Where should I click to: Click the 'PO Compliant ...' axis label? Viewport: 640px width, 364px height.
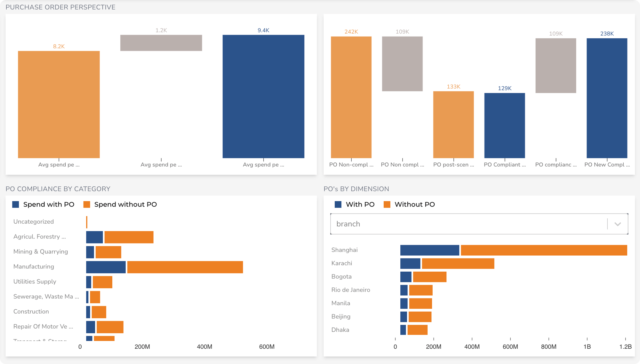click(505, 165)
